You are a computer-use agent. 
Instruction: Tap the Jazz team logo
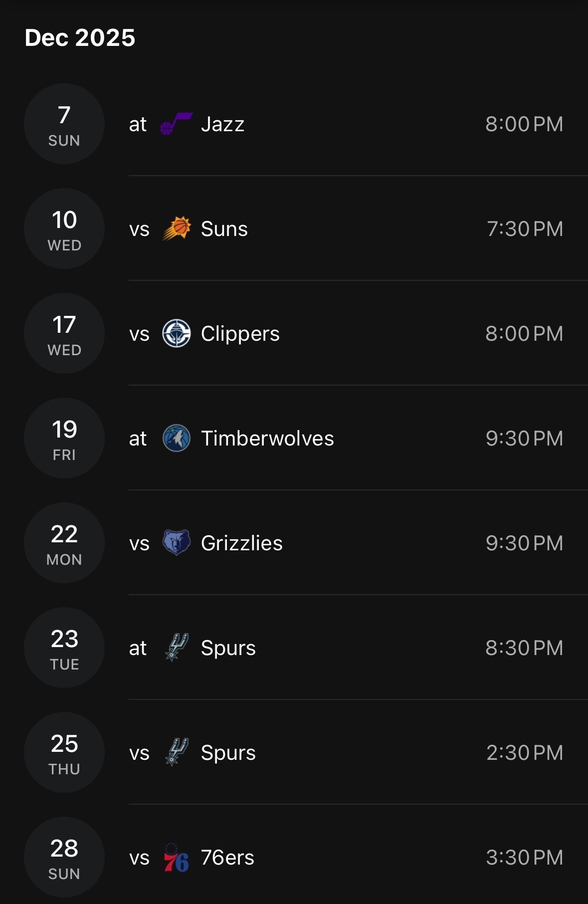point(176,124)
